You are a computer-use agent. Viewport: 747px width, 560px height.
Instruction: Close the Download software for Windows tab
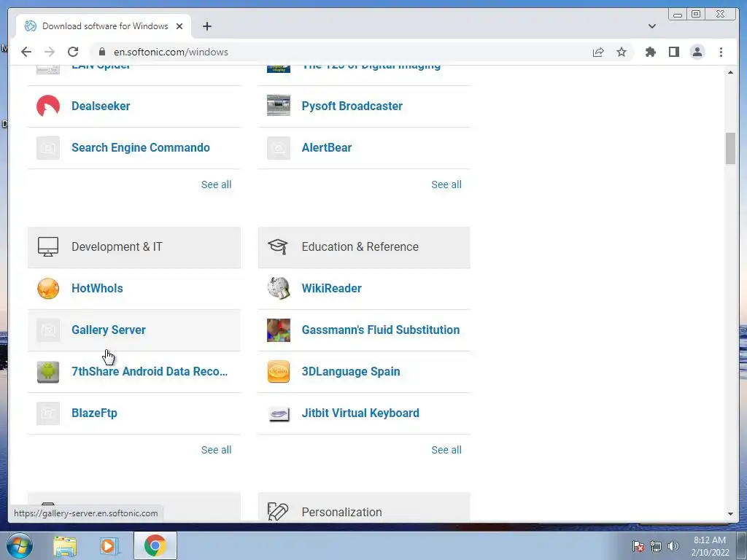(179, 26)
